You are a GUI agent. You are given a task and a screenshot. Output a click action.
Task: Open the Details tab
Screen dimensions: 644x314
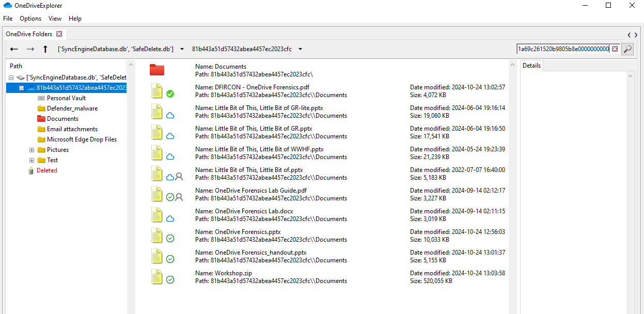click(531, 66)
